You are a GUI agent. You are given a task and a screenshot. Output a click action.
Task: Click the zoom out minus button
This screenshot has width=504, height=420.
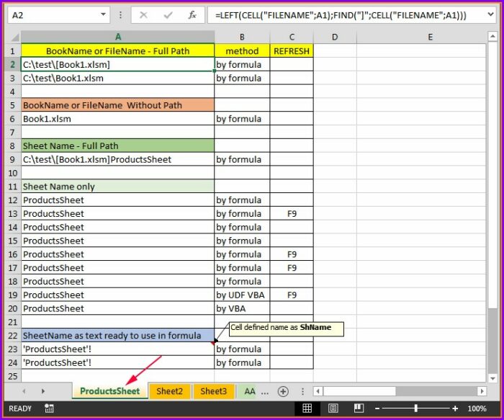(377, 408)
